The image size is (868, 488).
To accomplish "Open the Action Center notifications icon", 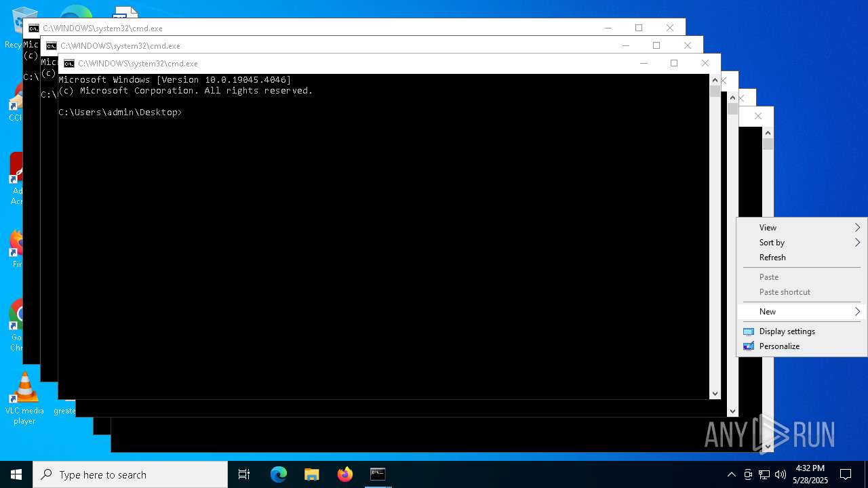I will (846, 474).
